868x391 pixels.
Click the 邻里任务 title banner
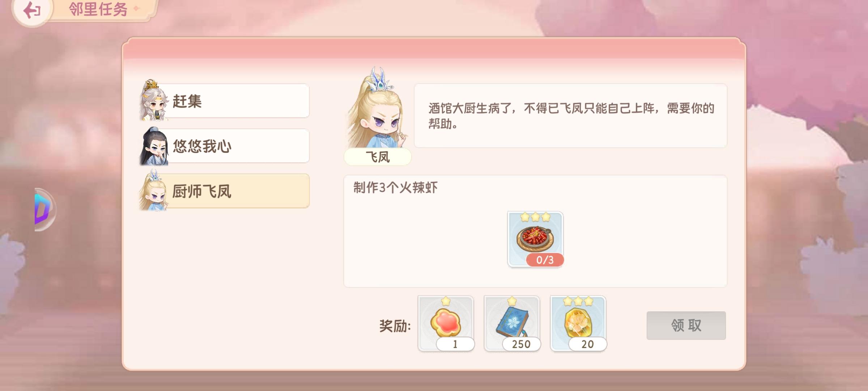[98, 9]
